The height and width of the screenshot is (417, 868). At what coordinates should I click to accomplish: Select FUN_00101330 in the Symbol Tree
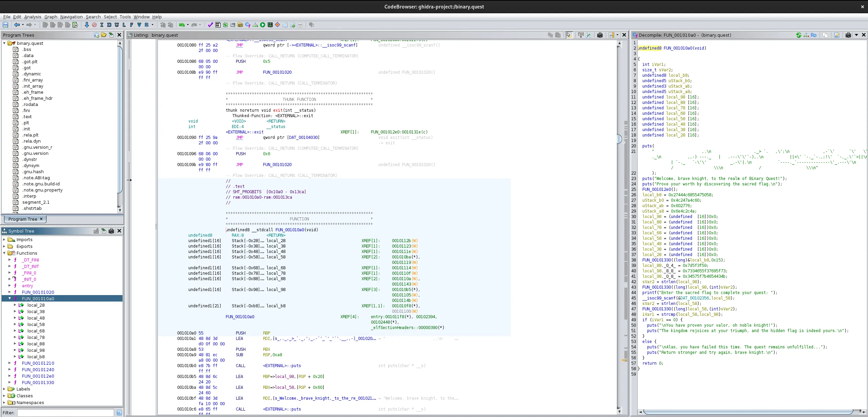(38, 382)
